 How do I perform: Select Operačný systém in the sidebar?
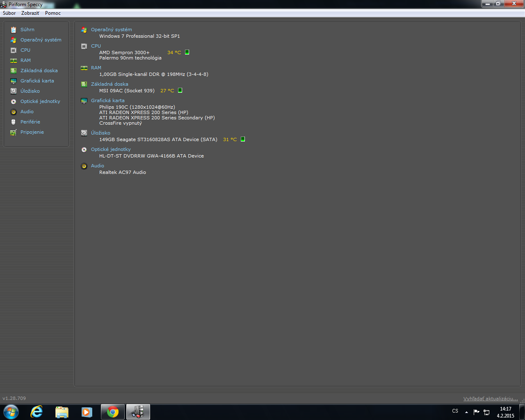coord(41,40)
